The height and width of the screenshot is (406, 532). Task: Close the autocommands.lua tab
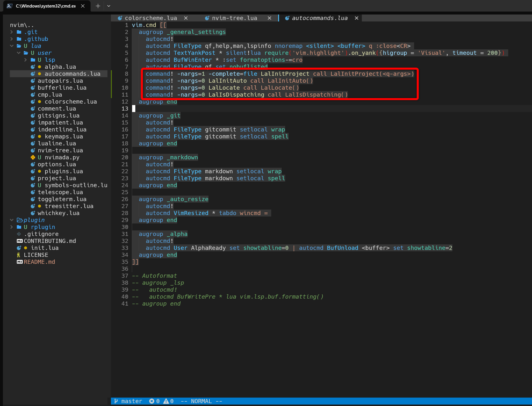click(356, 18)
